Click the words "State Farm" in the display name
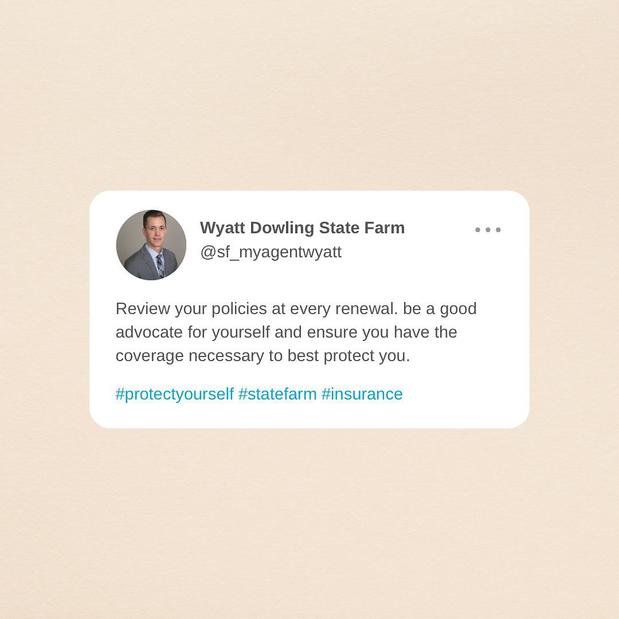This screenshot has height=619, width=619. coord(362,228)
